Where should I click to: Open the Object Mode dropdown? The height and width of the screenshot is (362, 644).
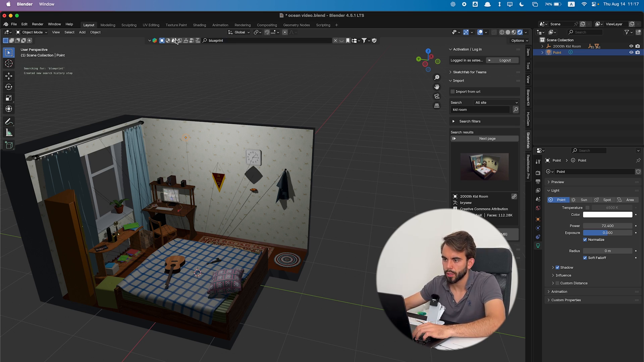[32, 32]
